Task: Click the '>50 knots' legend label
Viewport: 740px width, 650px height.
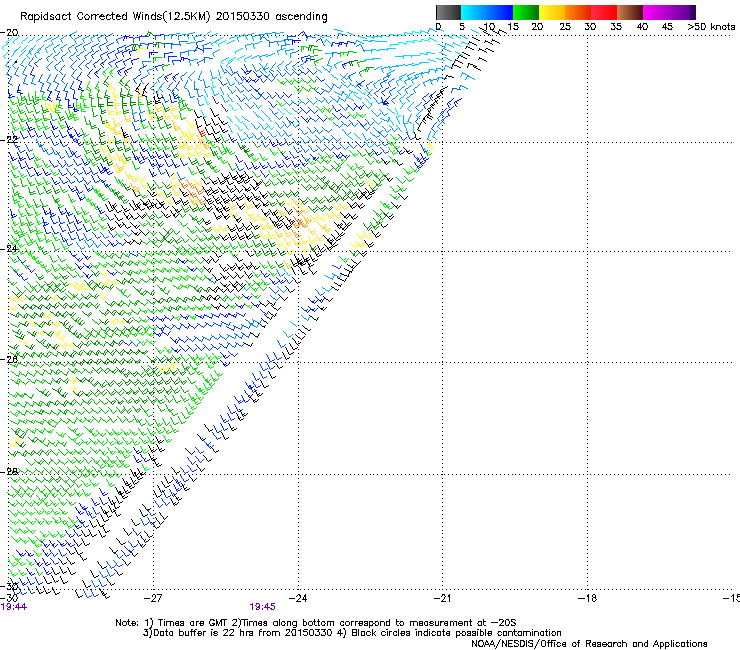Action: tap(711, 27)
